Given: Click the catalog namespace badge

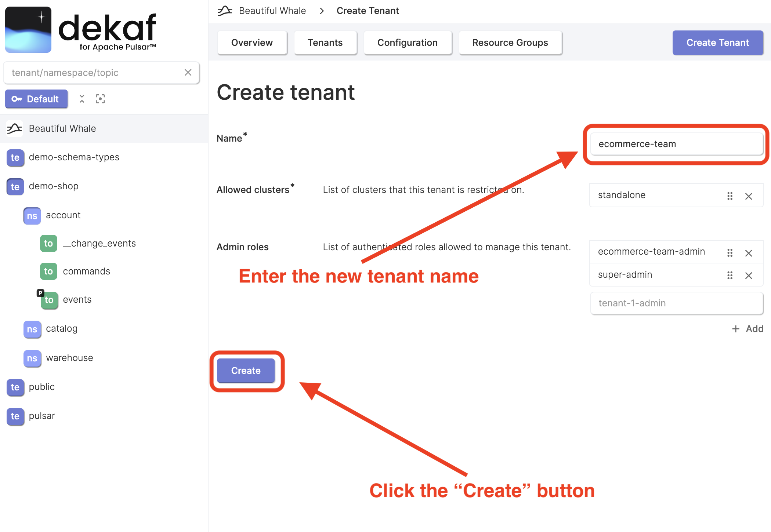Looking at the screenshot, I should tap(32, 329).
